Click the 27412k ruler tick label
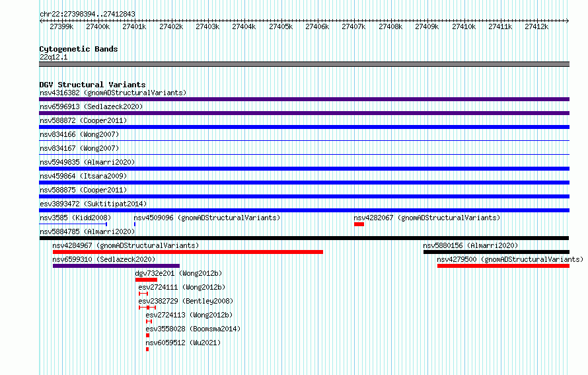Screen dimensions: 588x375 536,26
